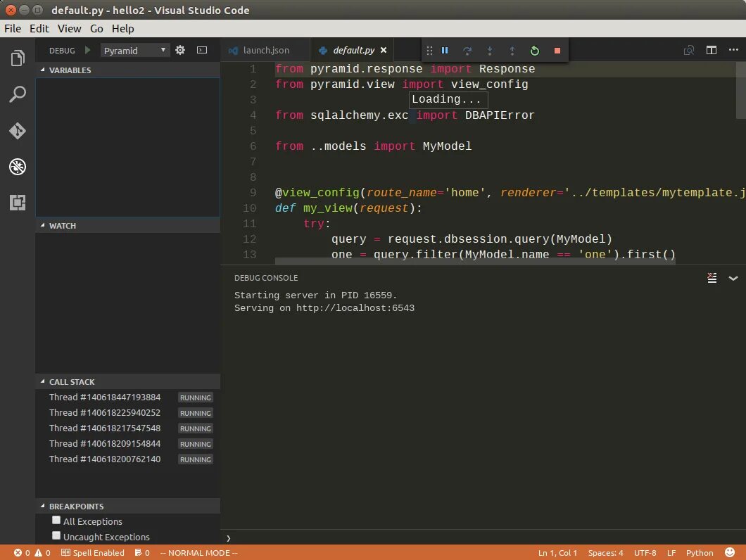
Task: Enable All Exceptions breakpoint
Action: 56,520
